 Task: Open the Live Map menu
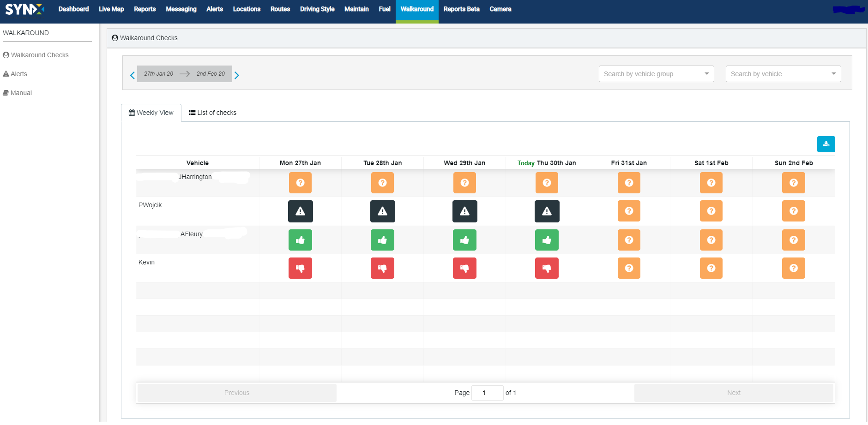click(x=111, y=9)
